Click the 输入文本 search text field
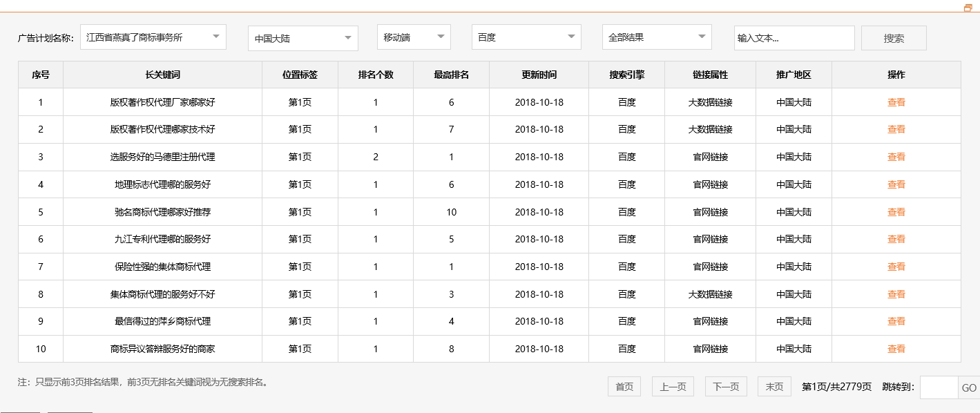Viewport: 980px width, 413px height. pos(794,37)
